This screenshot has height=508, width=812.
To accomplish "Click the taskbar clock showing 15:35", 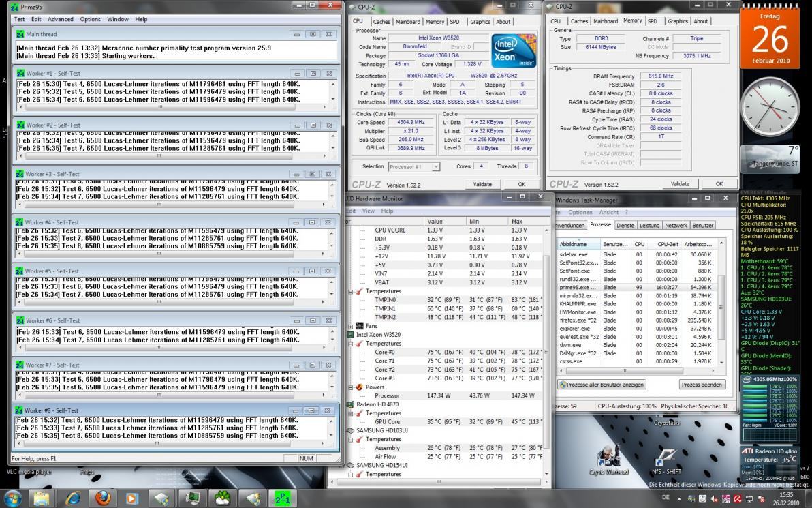I will 785,499.
